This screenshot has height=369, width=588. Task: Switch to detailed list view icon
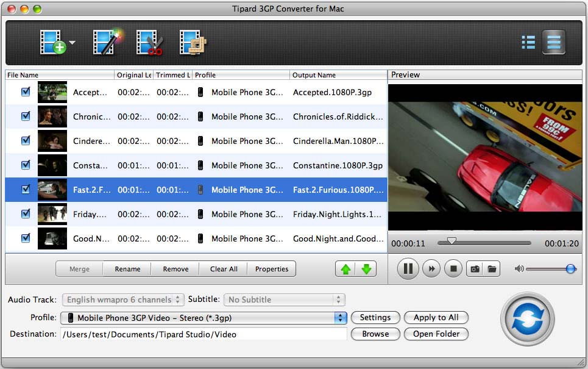pyautogui.click(x=528, y=43)
